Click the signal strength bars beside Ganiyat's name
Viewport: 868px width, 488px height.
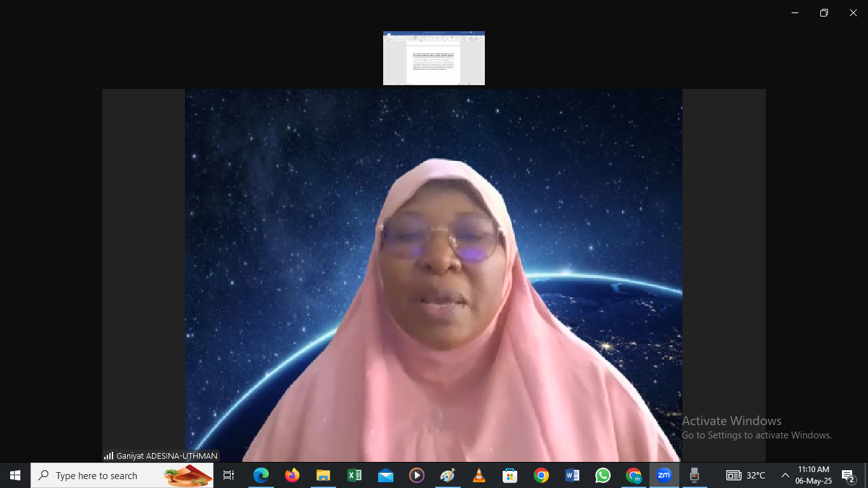109,456
